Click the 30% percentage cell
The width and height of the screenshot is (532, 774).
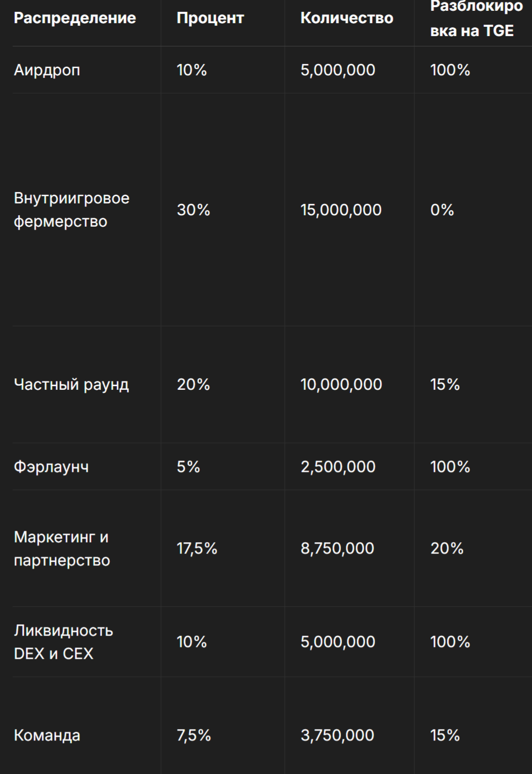[194, 210]
